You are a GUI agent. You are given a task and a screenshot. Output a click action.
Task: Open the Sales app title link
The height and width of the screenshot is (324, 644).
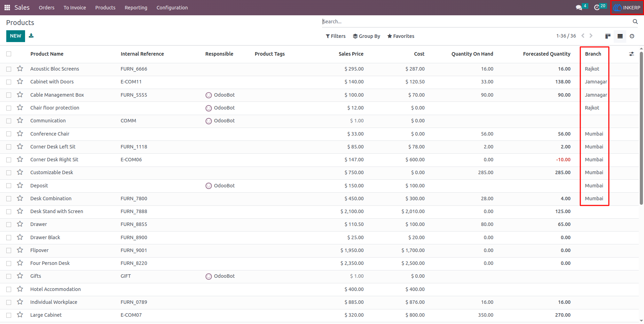pos(22,7)
